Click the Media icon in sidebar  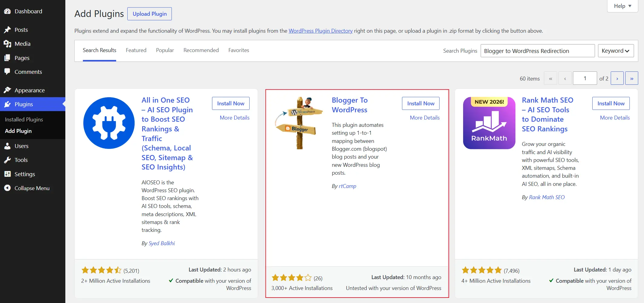tap(8, 44)
